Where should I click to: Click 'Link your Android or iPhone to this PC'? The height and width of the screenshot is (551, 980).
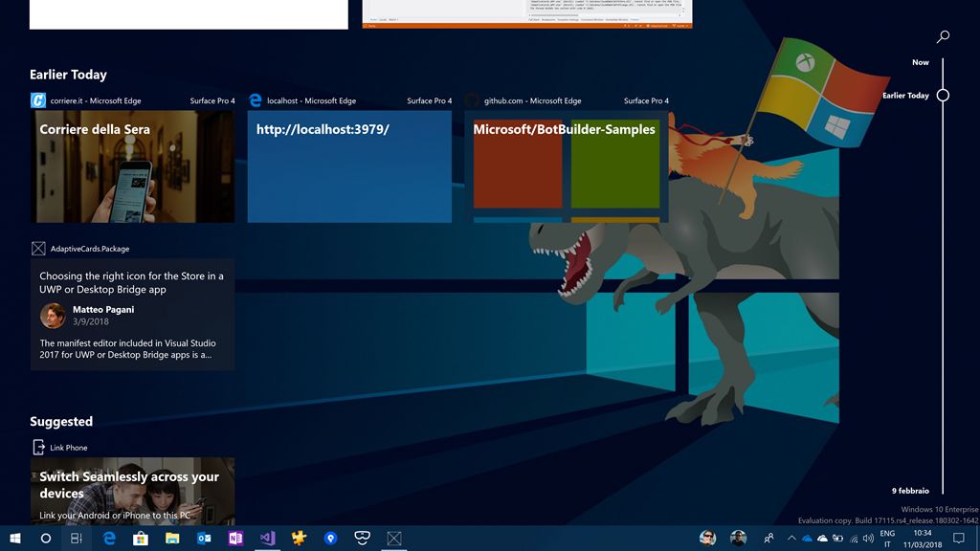(x=115, y=516)
